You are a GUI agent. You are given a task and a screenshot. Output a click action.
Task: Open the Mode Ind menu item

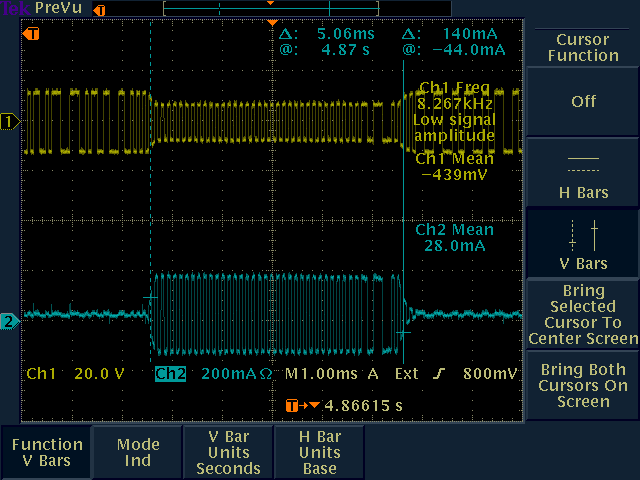click(138, 452)
